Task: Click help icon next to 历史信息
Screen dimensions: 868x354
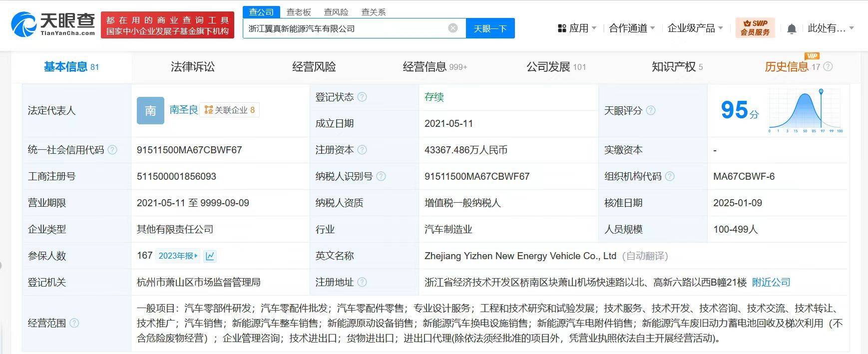Action: click(x=828, y=66)
